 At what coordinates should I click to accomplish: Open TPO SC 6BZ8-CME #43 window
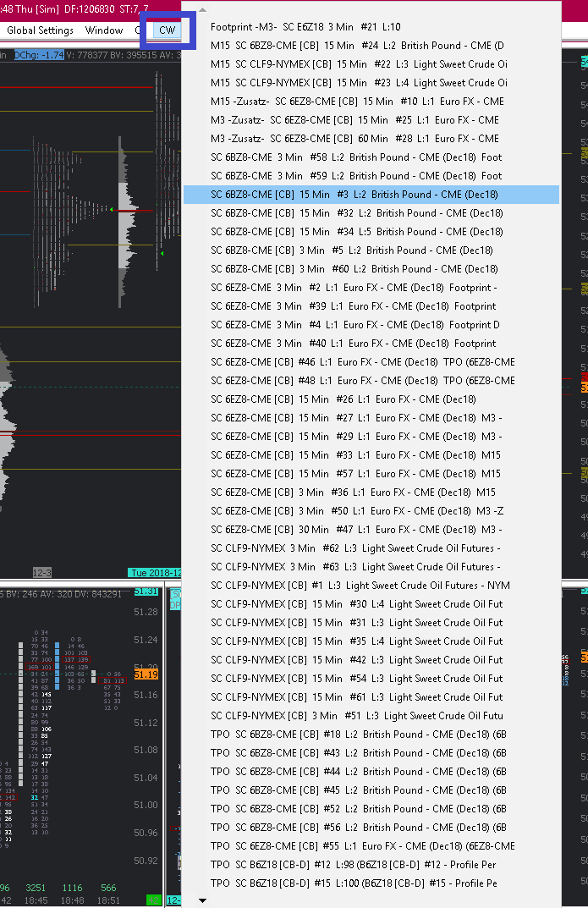click(371, 753)
